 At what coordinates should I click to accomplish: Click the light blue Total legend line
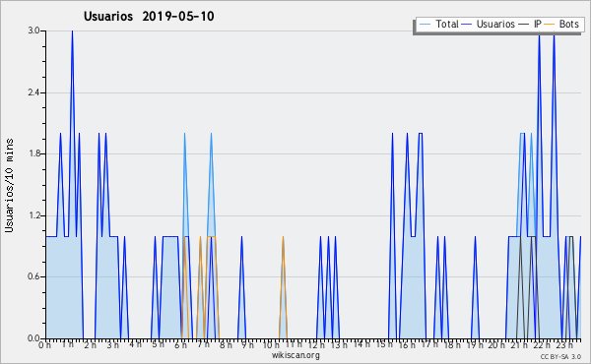click(425, 25)
